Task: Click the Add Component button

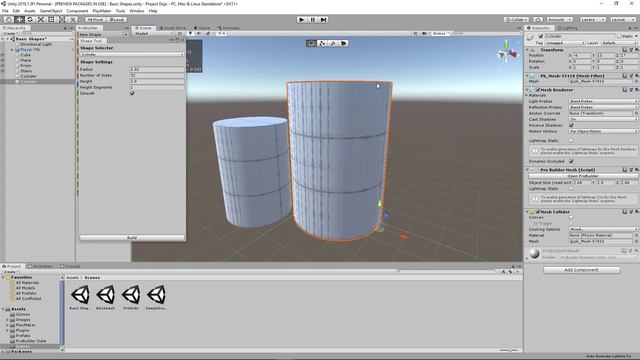Action: [582, 270]
